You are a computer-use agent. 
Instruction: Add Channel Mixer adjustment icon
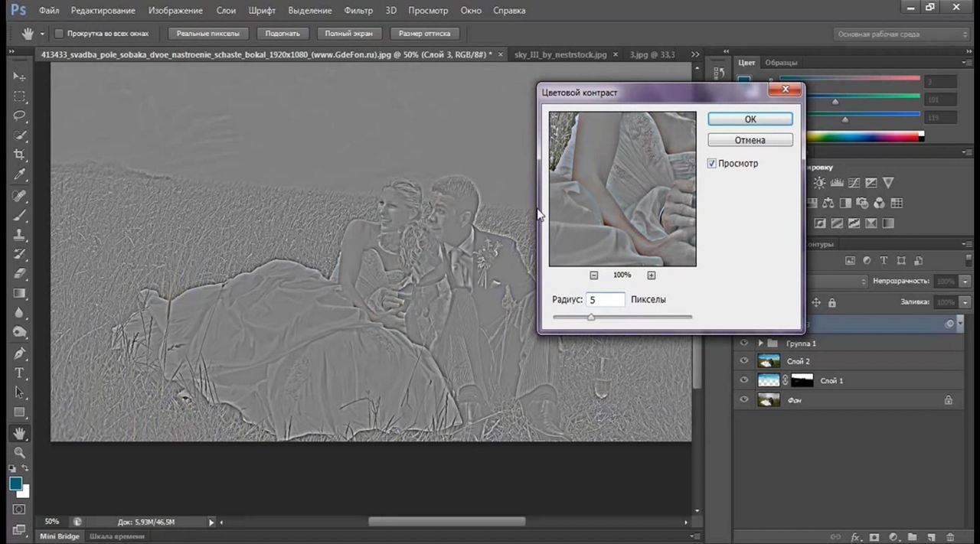tap(880, 203)
